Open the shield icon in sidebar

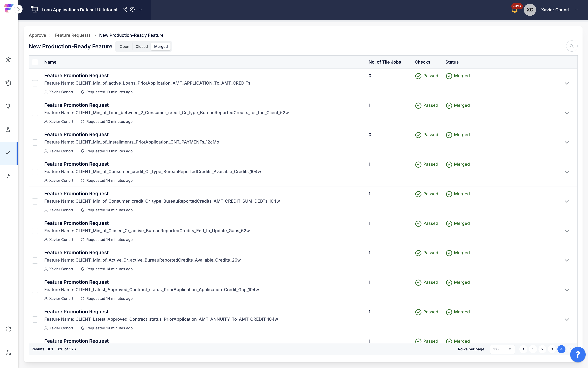[x=8, y=329]
